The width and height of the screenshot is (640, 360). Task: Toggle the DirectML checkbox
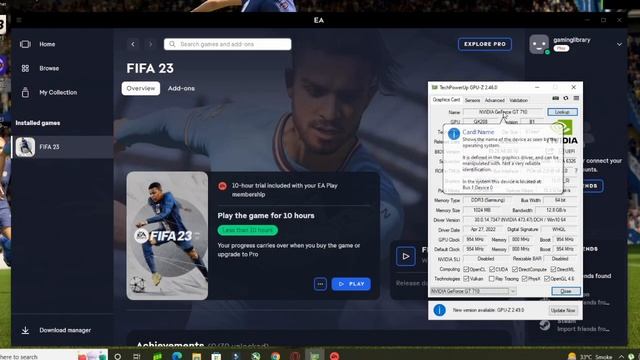pos(553,269)
